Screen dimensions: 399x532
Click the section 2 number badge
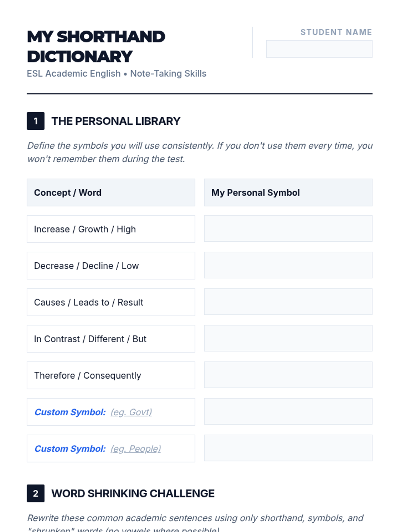(x=36, y=493)
